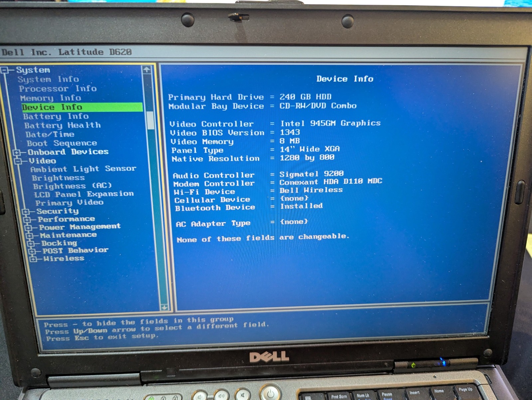The width and height of the screenshot is (532, 400).
Task: Expand the Maintenance group
Action: click(x=30, y=236)
